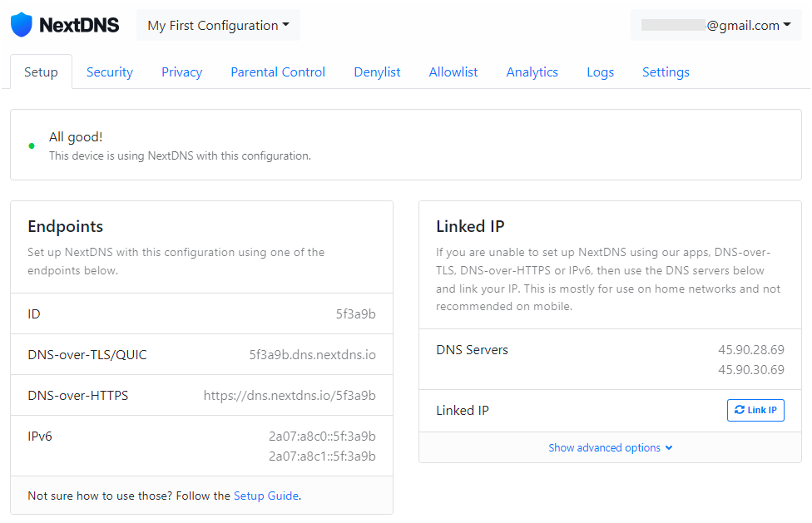Image resolution: width=812 pixels, height=523 pixels.
Task: Select the Denylist tab
Action: 377,72
